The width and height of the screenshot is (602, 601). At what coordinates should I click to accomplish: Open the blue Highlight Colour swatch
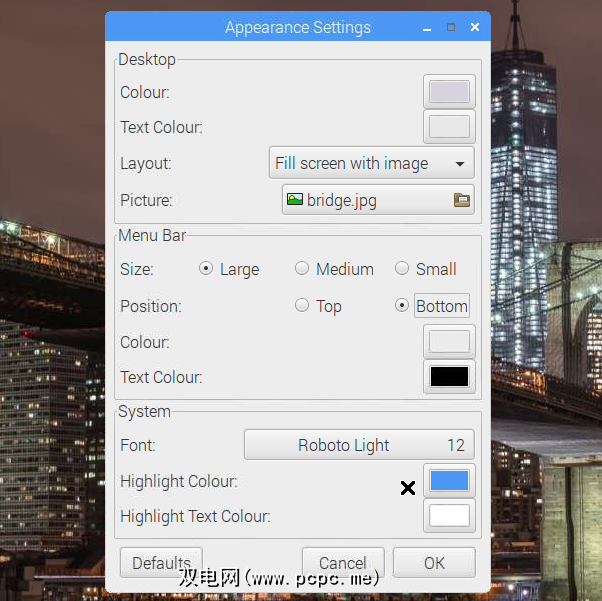pos(449,481)
